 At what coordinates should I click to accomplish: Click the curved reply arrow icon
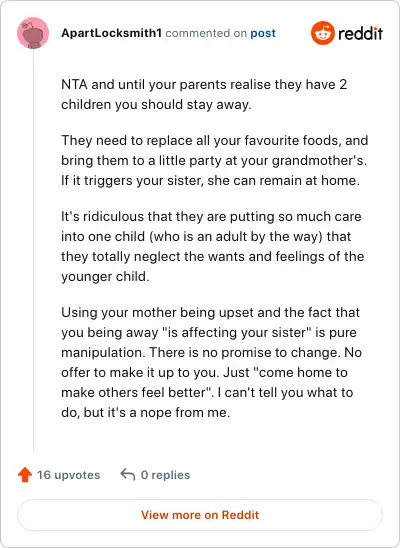(x=128, y=475)
